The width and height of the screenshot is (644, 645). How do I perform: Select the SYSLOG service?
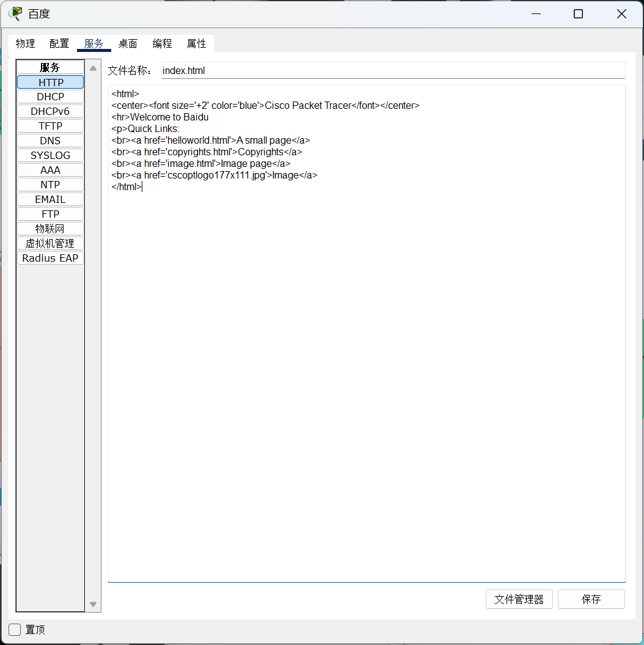[51, 155]
